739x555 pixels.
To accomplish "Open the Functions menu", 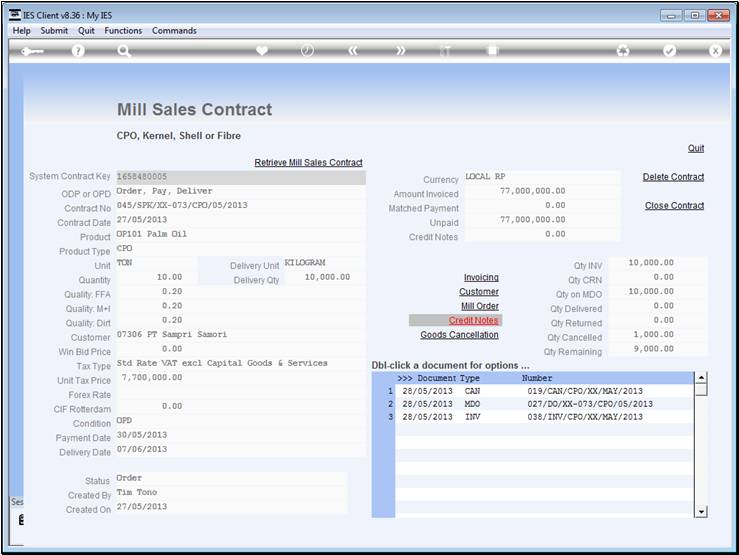I will (123, 31).
